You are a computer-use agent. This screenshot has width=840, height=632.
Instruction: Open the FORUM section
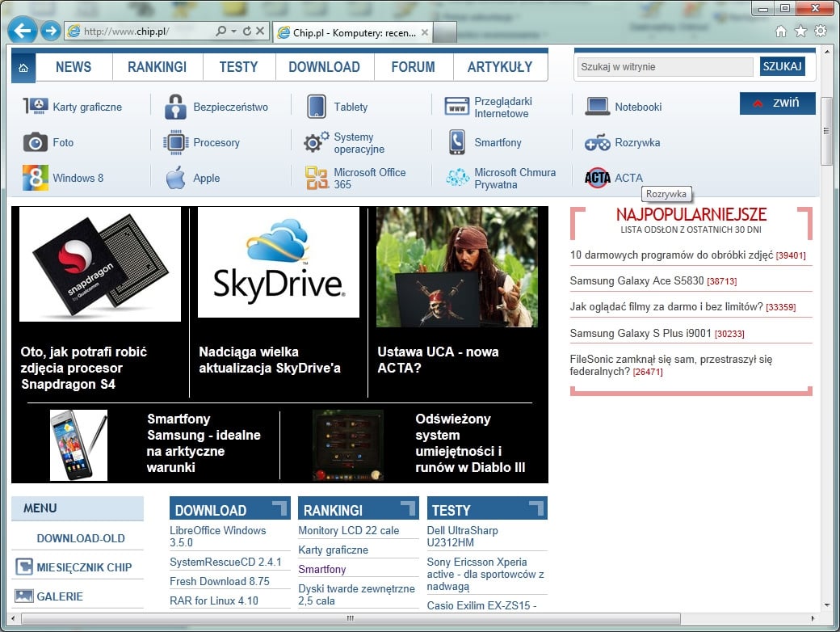[x=413, y=67]
